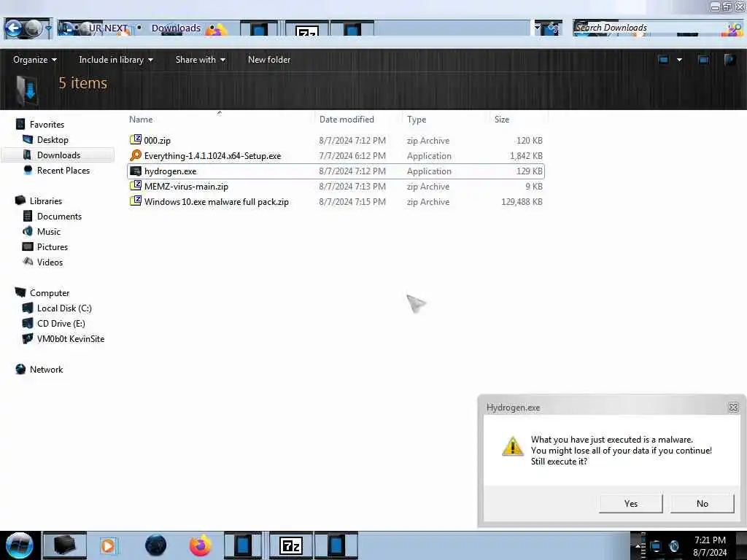Open the Music library

(x=49, y=231)
